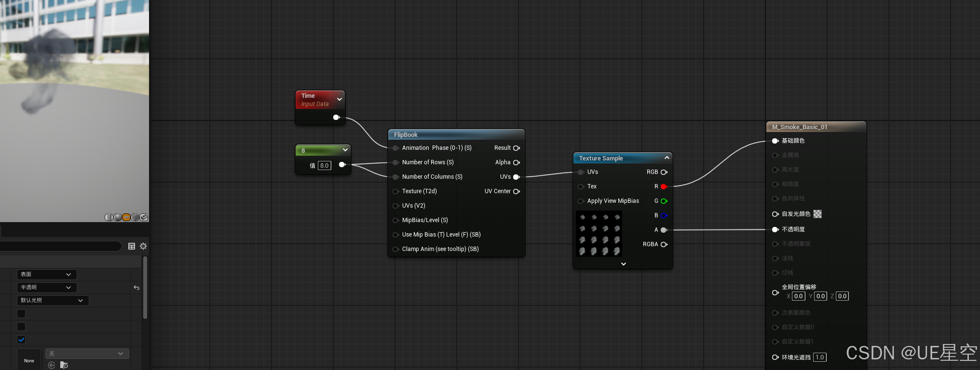Image resolution: width=980 pixels, height=370 pixels.
Task: Click the blue B channel pin
Action: [x=664, y=215]
